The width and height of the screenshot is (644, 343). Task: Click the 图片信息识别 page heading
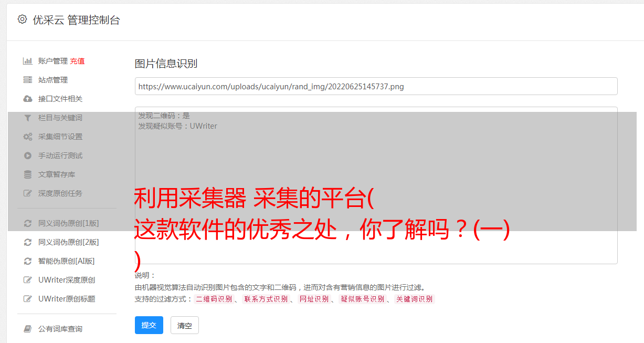click(166, 64)
